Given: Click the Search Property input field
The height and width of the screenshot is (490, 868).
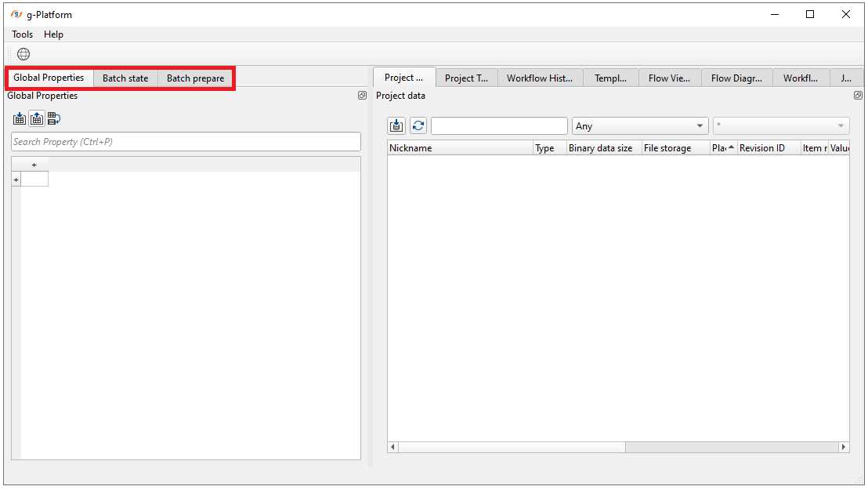Looking at the screenshot, I should [186, 142].
